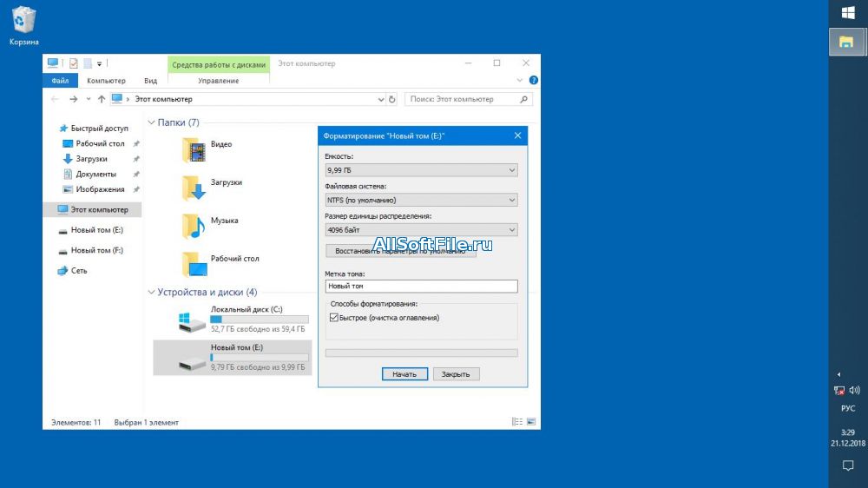868x488 pixels.
Task: Click the Up arrow navigation icon
Action: coord(102,99)
